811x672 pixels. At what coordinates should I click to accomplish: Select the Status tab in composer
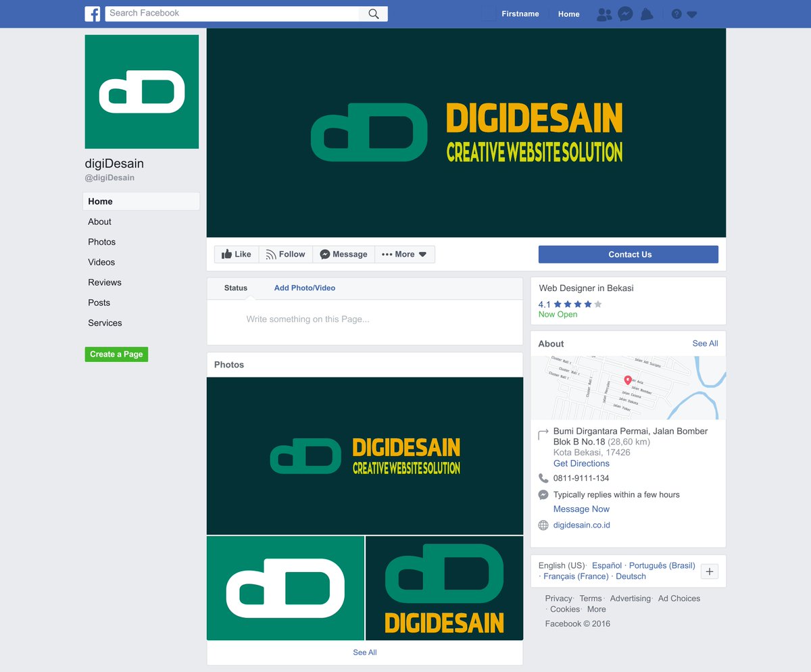[x=236, y=288]
